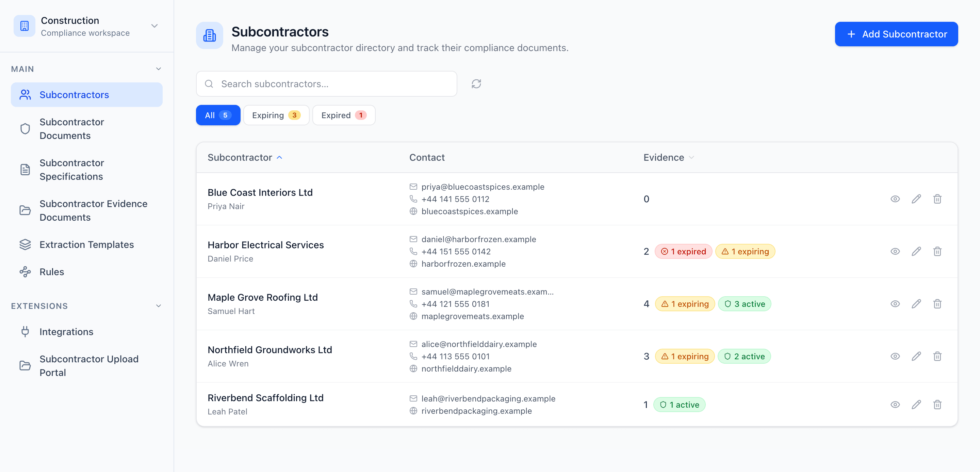
Task: Open Rules in sidebar
Action: (x=87, y=272)
